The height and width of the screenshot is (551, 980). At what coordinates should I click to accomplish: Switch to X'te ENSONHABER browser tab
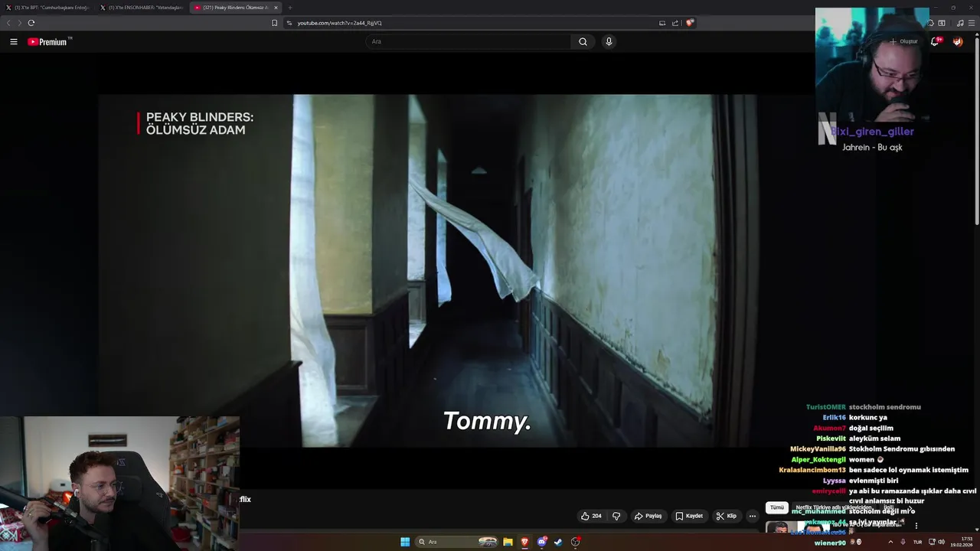point(142,8)
